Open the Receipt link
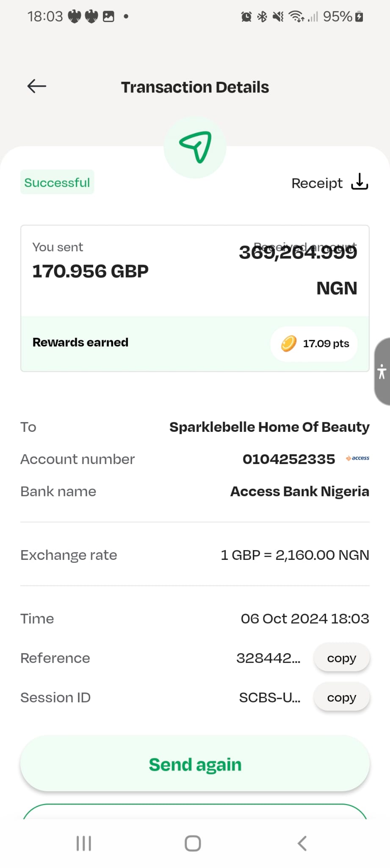Viewport: 390px width, 868px height. [317, 183]
